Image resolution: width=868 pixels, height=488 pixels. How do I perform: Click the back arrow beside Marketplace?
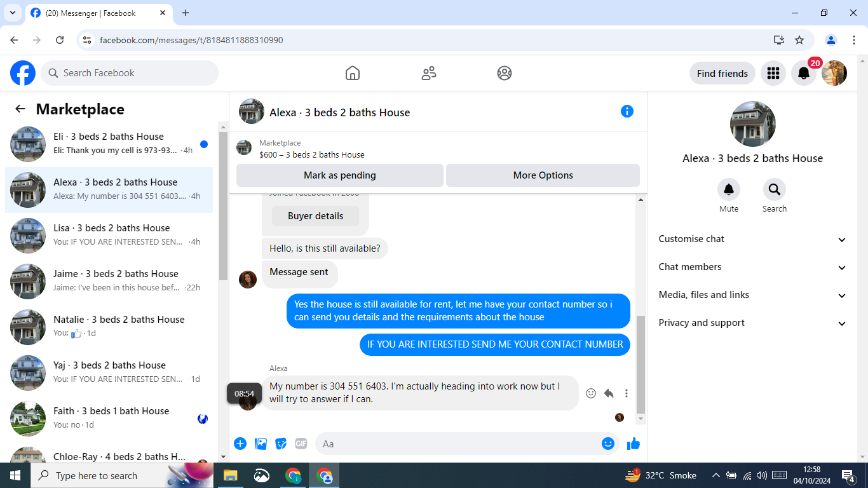coord(20,109)
